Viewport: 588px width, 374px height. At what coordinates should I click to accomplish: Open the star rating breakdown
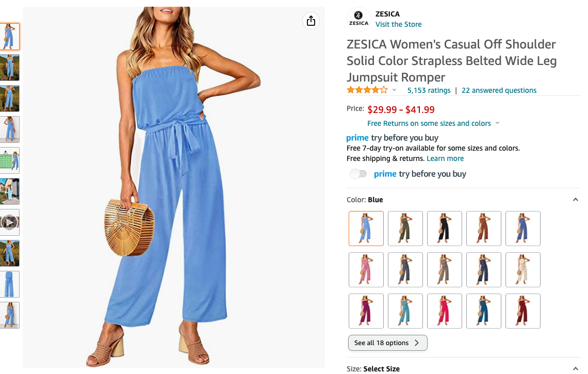[x=367, y=90]
